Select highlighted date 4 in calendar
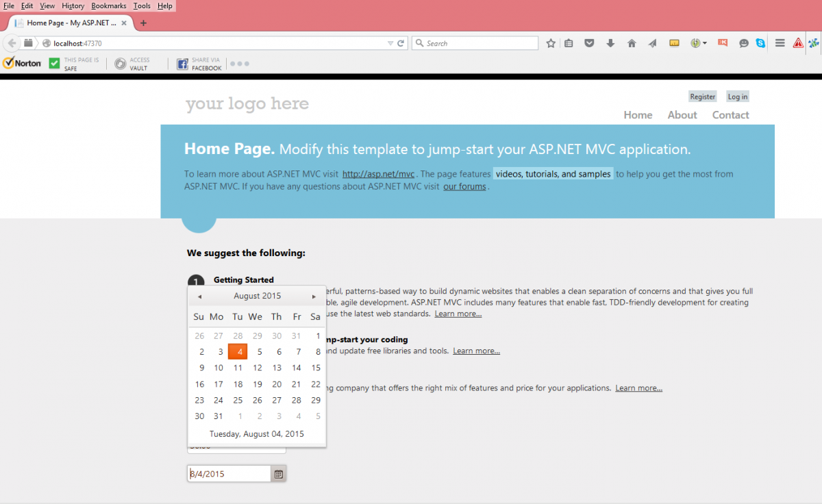 point(238,351)
